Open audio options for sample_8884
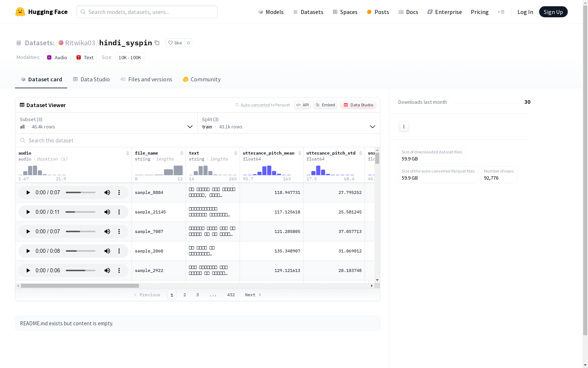Viewport: 588px width, 368px height. pos(119,192)
